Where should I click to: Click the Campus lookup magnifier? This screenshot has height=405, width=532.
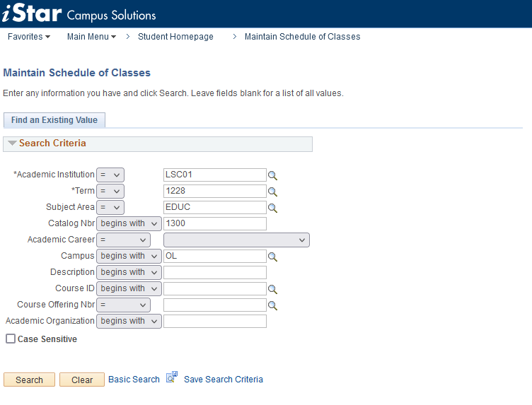[272, 257]
